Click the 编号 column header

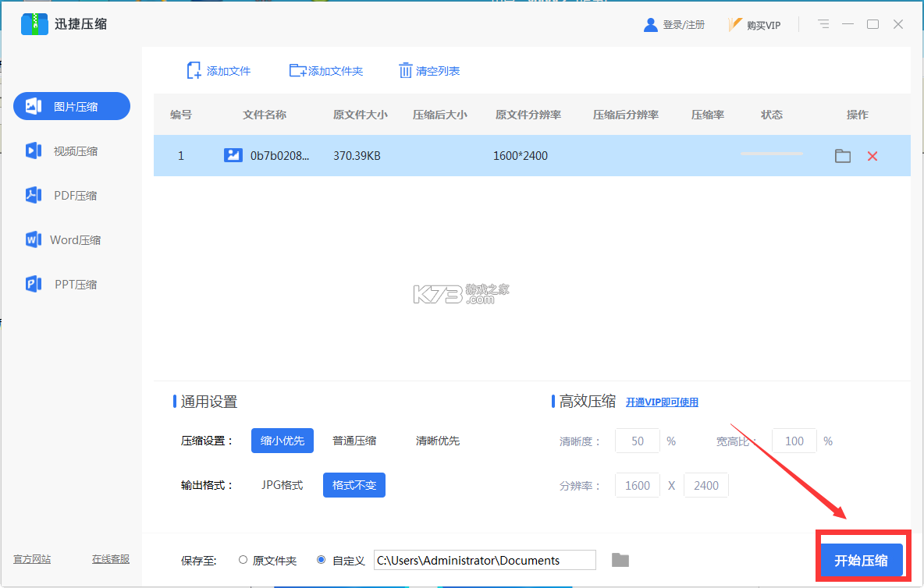pos(181,115)
